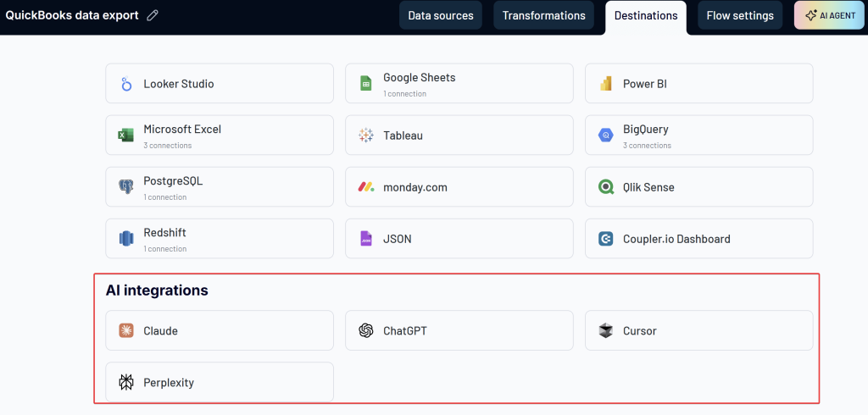Click the Qlik Sense icon

pyautogui.click(x=606, y=187)
